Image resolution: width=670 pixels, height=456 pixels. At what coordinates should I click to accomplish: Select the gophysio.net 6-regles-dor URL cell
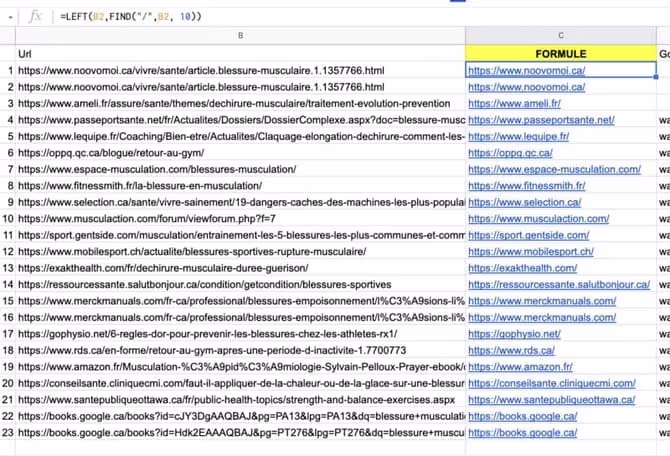[241, 334]
